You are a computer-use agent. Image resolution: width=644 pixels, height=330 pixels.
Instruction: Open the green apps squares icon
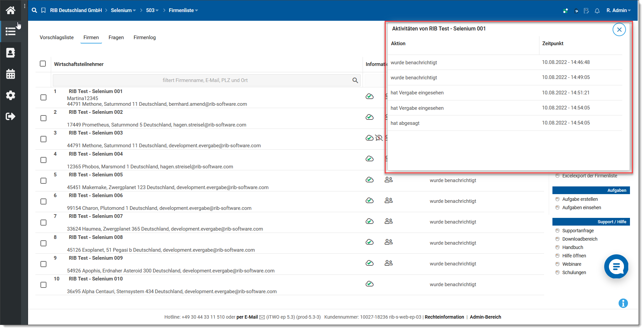(x=565, y=11)
